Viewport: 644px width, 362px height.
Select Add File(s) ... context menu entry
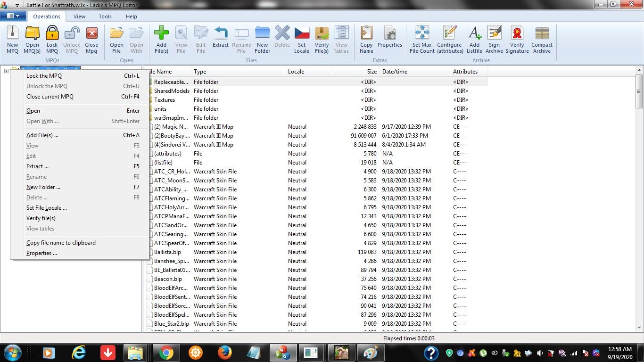tap(79, 135)
